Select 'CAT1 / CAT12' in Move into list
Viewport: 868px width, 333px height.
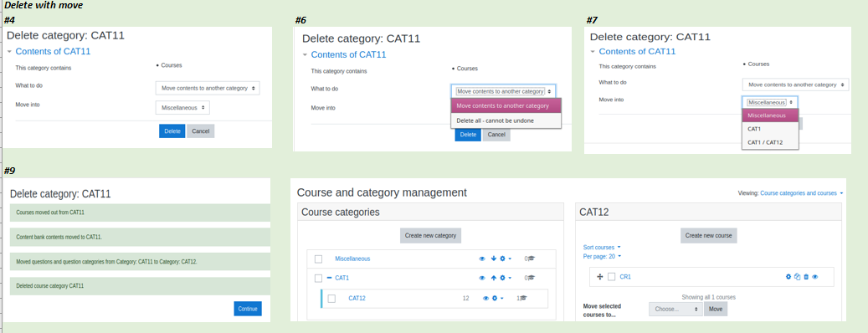764,142
